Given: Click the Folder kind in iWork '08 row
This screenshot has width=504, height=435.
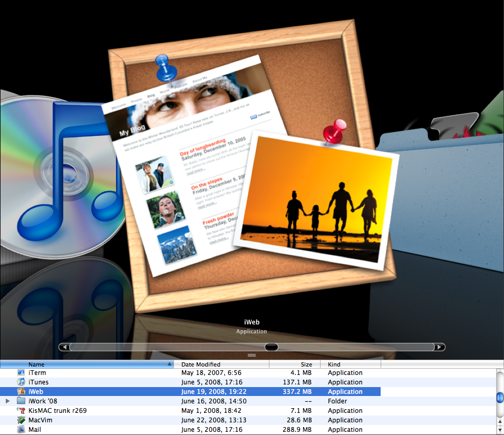Looking at the screenshot, I should [337, 401].
